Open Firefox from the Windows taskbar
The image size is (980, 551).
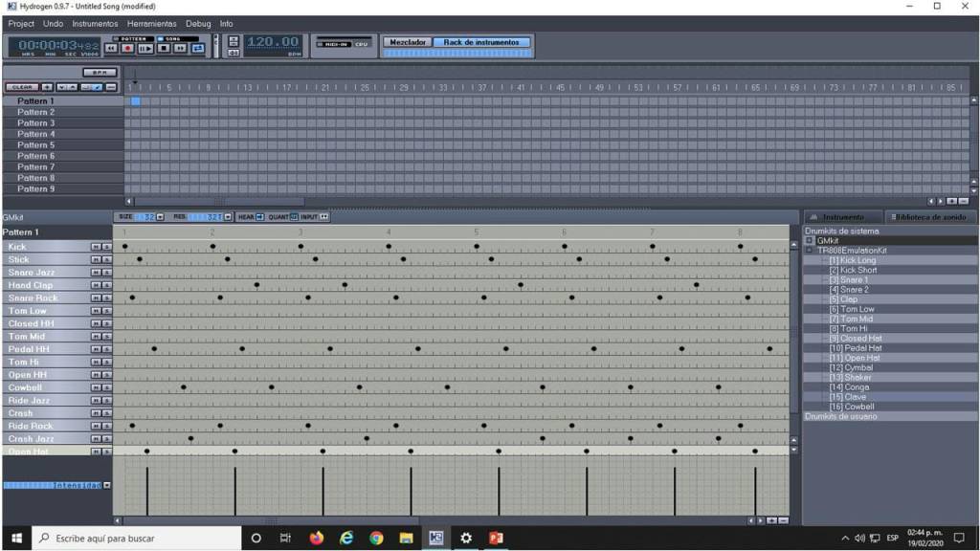317,539
